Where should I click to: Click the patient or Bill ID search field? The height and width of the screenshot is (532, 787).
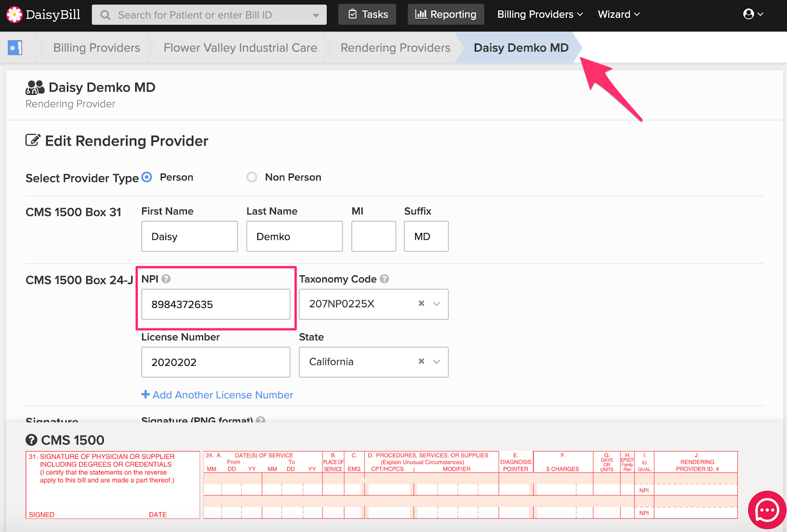[210, 15]
